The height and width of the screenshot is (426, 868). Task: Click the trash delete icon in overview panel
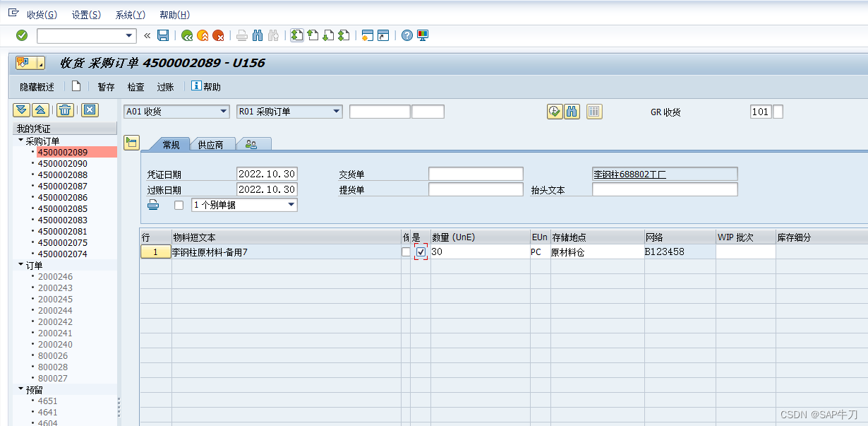(x=65, y=110)
